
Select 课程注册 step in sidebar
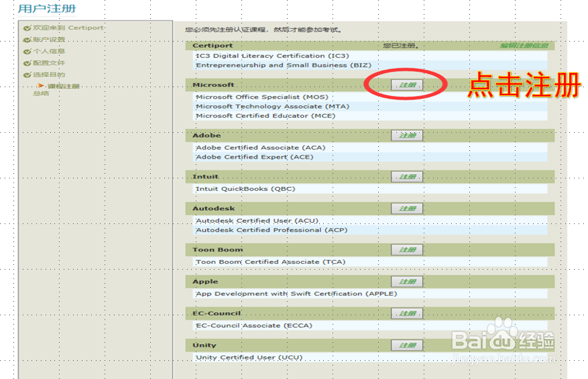pyautogui.click(x=63, y=87)
